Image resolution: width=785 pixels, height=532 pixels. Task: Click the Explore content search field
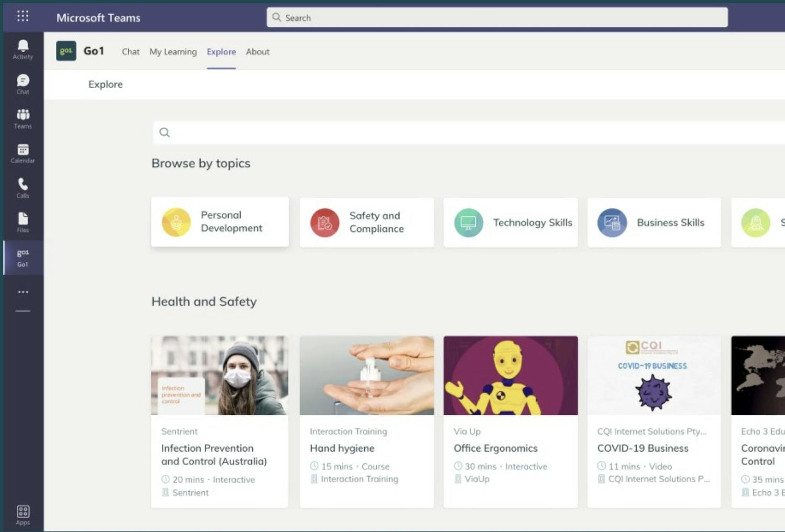[x=469, y=133]
